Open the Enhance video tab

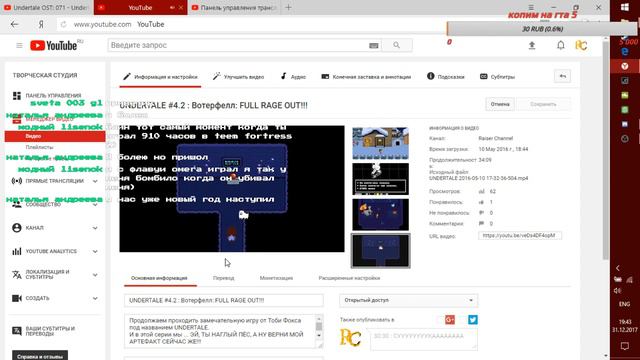[x=238, y=77]
